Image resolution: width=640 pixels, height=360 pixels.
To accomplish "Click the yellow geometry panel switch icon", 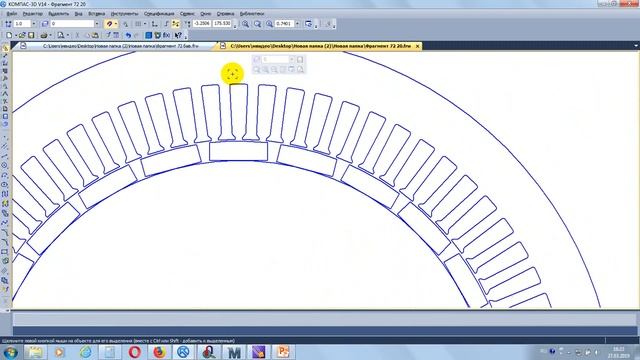I will [5, 48].
